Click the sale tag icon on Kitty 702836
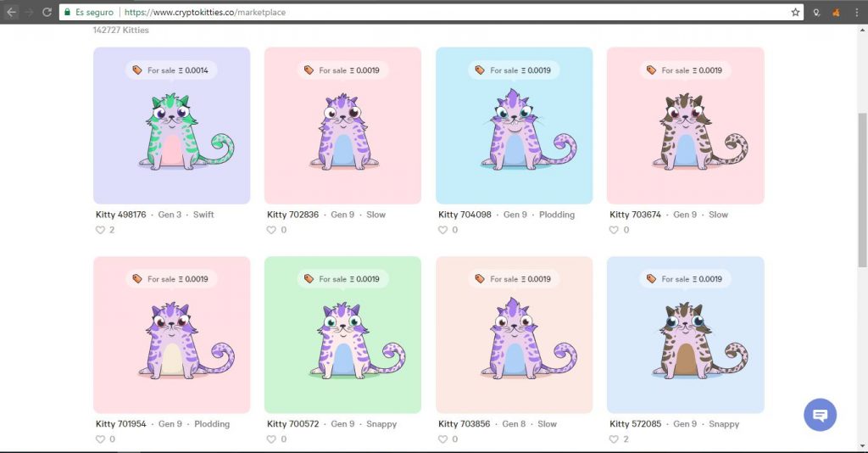868x453 pixels. pyautogui.click(x=309, y=70)
